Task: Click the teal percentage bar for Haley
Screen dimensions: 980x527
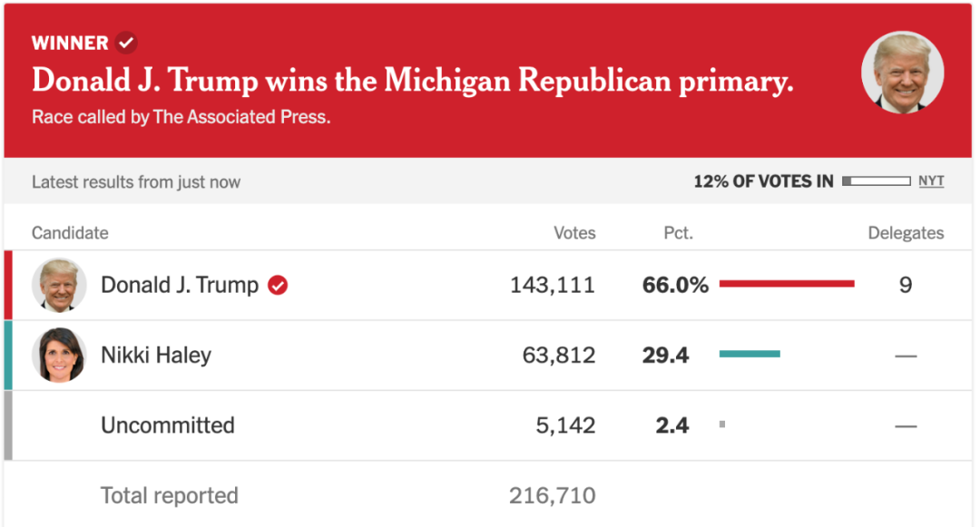Action: click(750, 354)
